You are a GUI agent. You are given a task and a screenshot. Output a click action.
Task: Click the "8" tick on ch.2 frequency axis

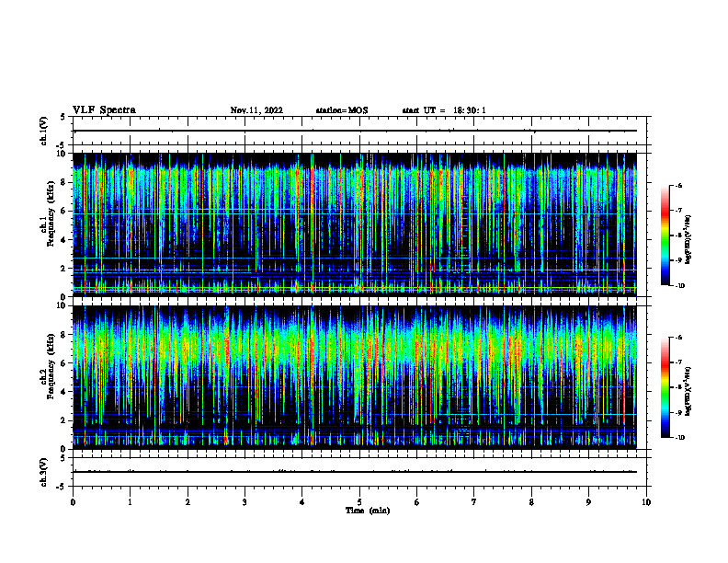point(64,335)
